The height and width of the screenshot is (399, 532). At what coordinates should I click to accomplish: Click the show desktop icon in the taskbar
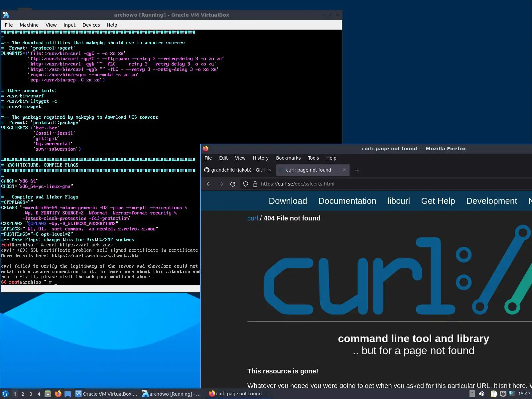coord(68,394)
